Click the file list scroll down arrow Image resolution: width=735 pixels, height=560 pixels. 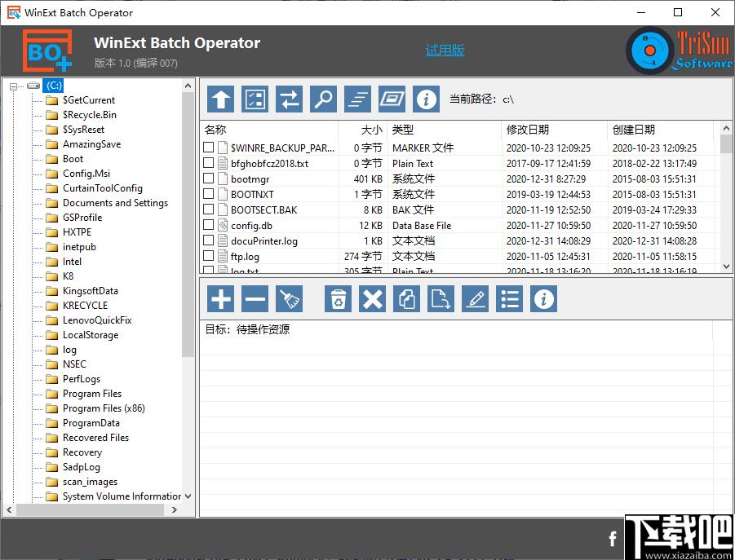pos(727,267)
